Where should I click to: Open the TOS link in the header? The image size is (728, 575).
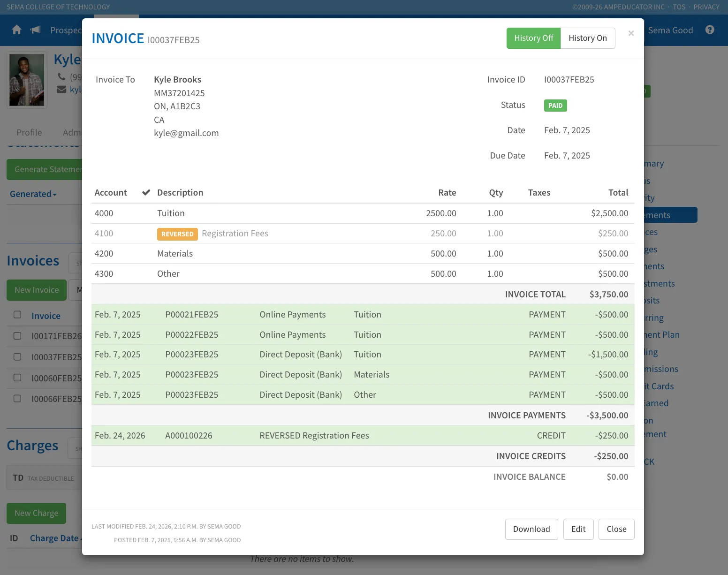coord(679,7)
